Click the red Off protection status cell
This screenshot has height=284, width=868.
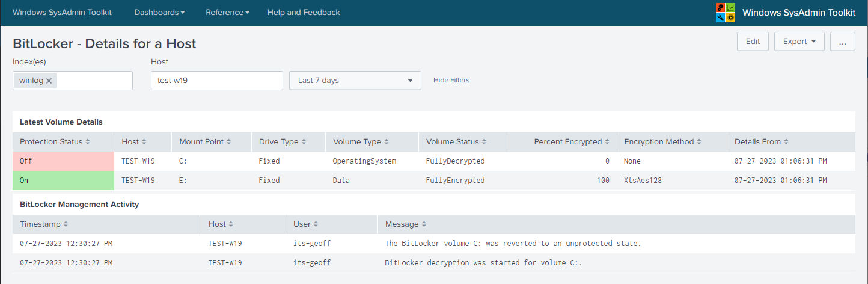[x=63, y=161]
